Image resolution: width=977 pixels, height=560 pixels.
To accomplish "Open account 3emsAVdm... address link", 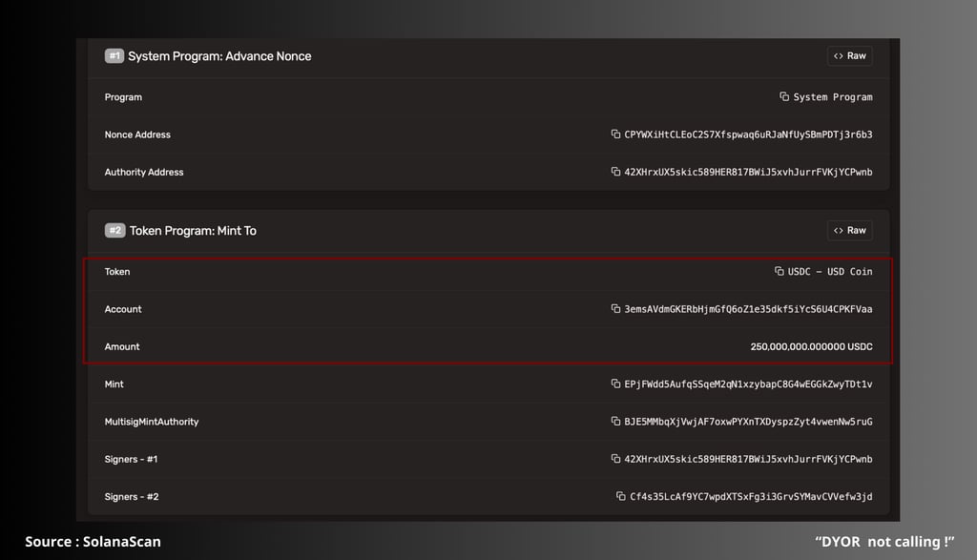I will [x=748, y=309].
